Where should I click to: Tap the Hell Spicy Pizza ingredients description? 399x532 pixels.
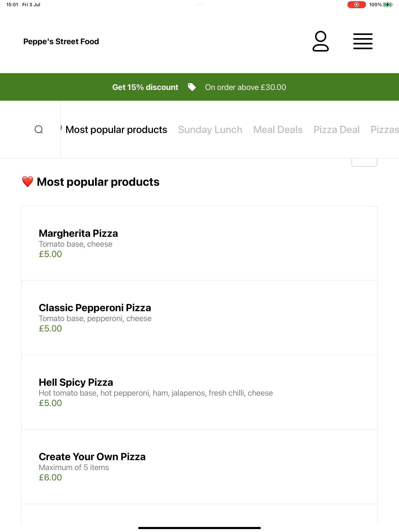156,393
